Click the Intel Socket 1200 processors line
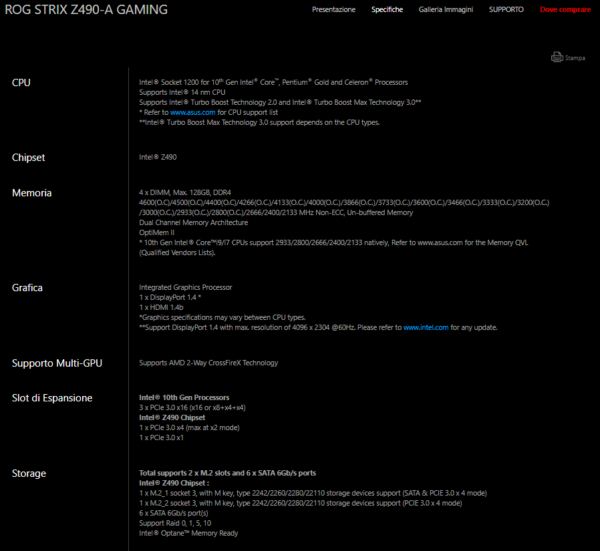Image resolution: width=600 pixels, height=551 pixels. coord(273,82)
